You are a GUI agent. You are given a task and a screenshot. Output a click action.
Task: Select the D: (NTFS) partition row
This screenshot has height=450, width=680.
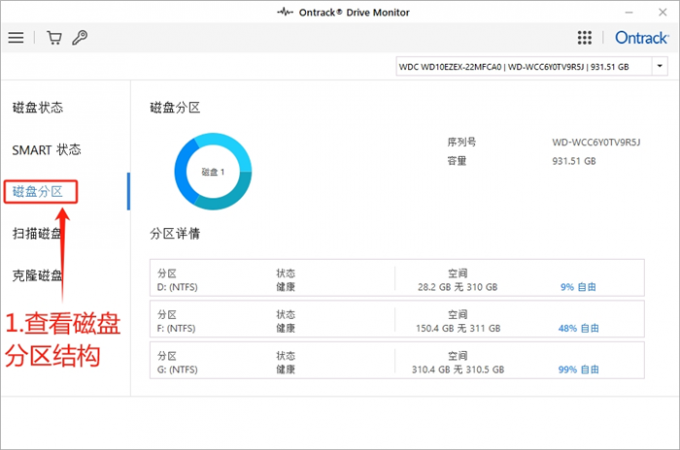[397, 278]
